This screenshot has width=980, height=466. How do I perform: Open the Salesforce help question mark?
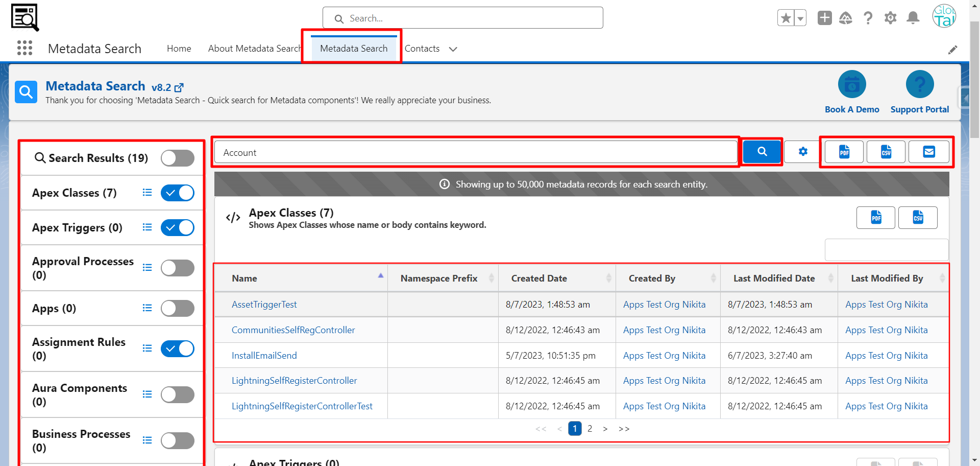click(868, 18)
